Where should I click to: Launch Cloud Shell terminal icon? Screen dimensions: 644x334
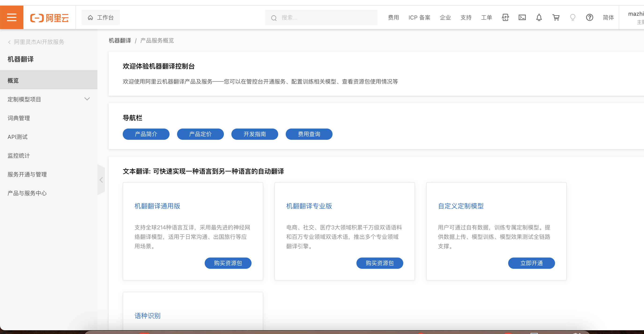(x=522, y=18)
